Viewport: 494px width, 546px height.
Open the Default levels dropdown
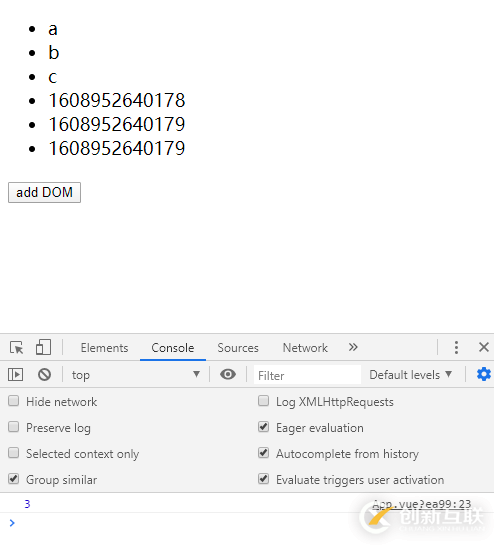[x=411, y=375]
